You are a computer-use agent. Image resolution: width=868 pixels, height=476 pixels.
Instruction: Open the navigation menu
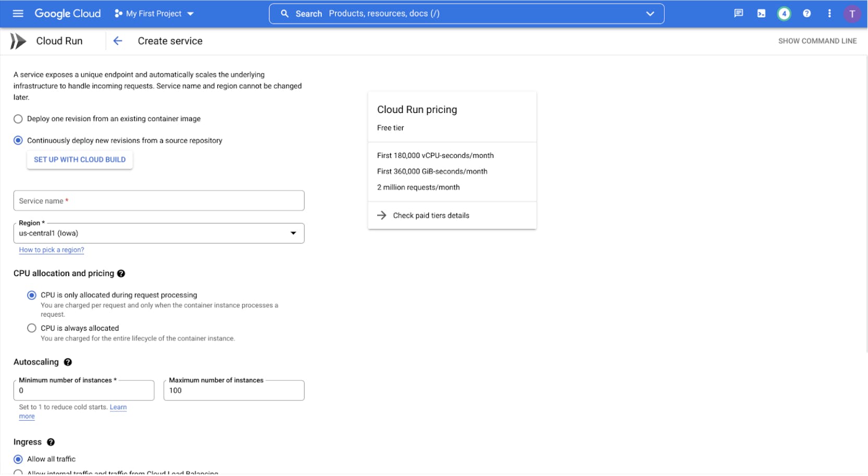pos(17,14)
